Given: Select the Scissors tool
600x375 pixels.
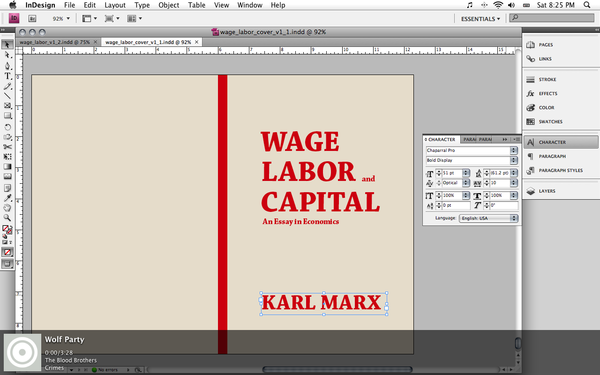Looking at the screenshot, I should point(7,147).
